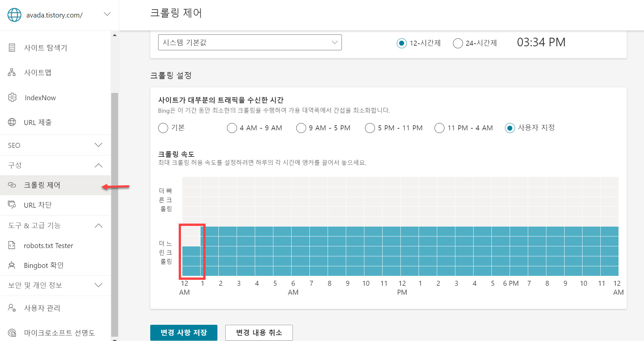Choose the 9 AM - 5 PM traffic option

click(301, 128)
